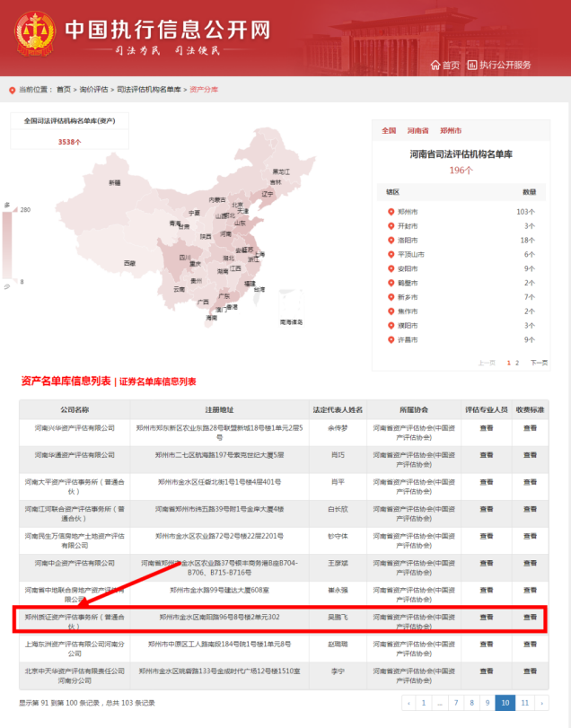Viewport: 571px width, 728px height.
Task: Select 黑龙江 on the China map
Action: click(281, 171)
